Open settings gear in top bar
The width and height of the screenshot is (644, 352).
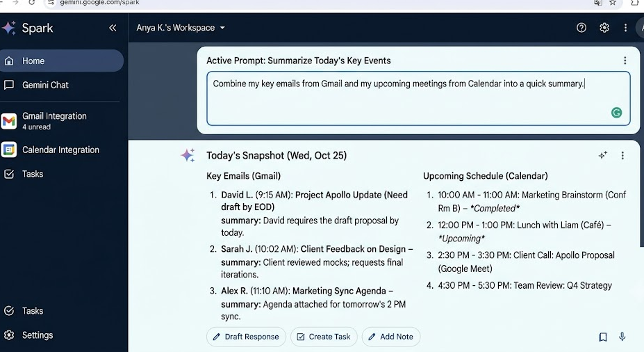604,28
